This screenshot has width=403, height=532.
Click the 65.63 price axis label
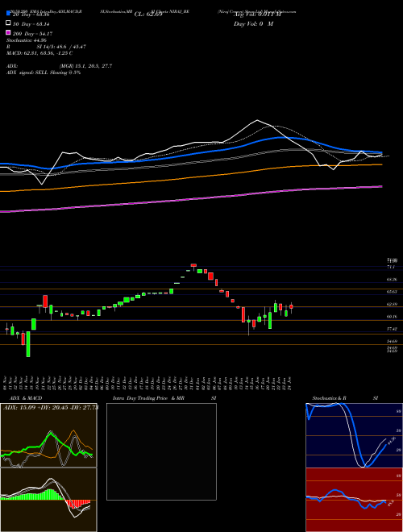393,292
